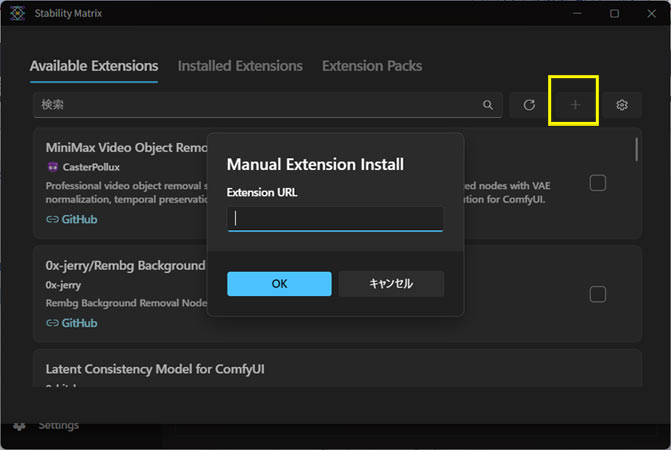The image size is (671, 450).
Task: Go to the Extension Packs tab
Action: coord(372,66)
